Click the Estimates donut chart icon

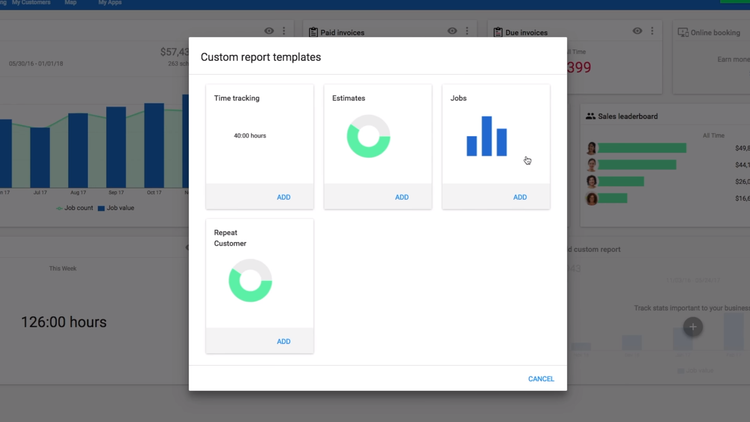[368, 136]
